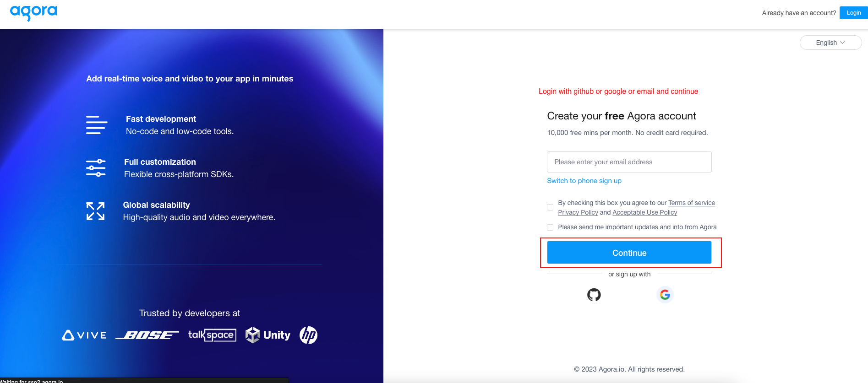This screenshot has height=383, width=868.
Task: Open the Terms of service link
Action: coord(691,203)
